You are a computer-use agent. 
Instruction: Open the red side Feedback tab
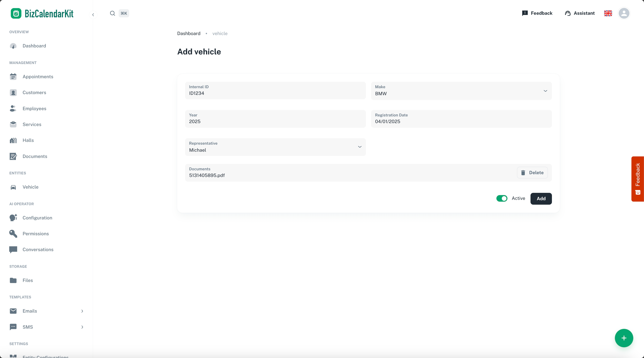(x=638, y=179)
